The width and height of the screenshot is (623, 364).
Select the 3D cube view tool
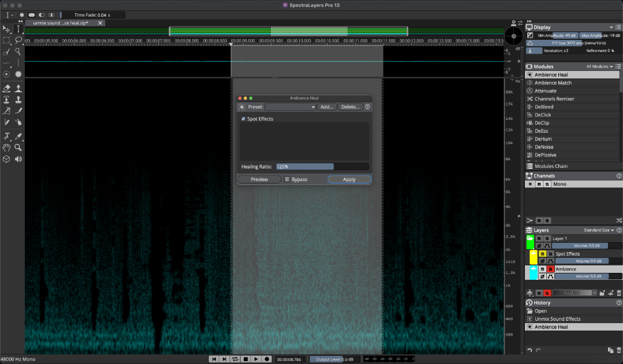(6, 159)
